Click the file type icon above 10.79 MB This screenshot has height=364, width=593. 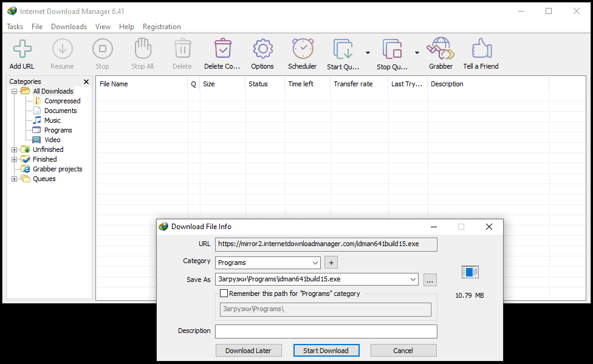tap(470, 272)
